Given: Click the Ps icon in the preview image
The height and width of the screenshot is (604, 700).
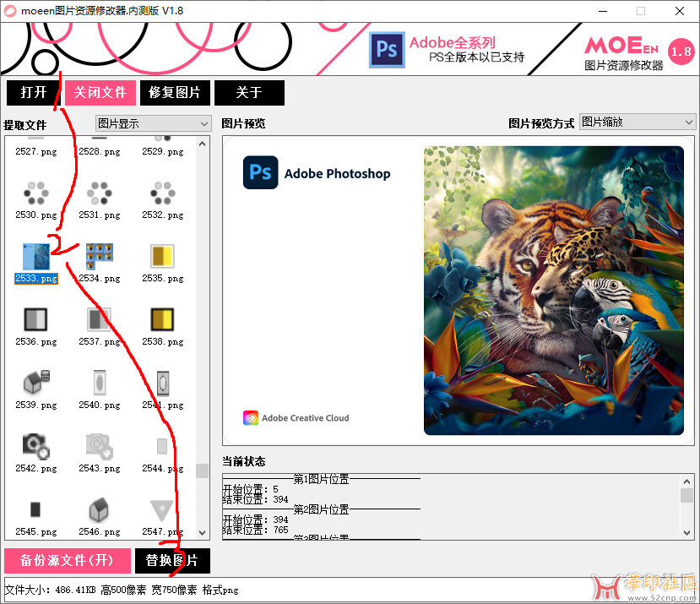Looking at the screenshot, I should point(261,172).
